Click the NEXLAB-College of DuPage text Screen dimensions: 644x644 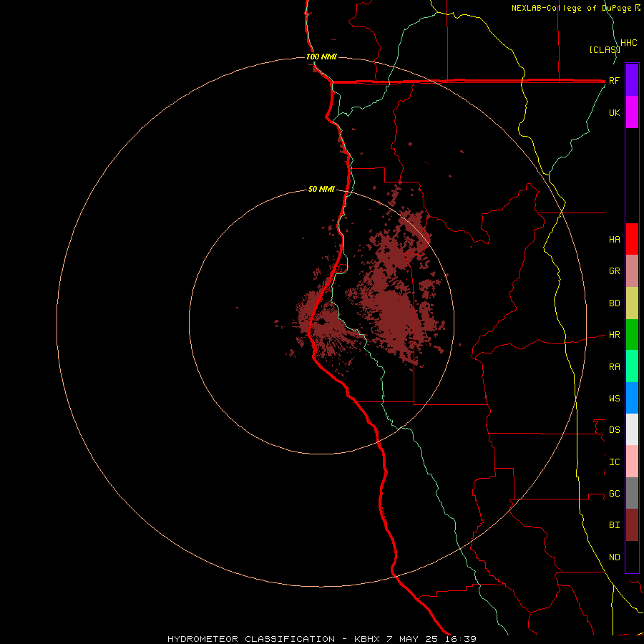[572, 8]
